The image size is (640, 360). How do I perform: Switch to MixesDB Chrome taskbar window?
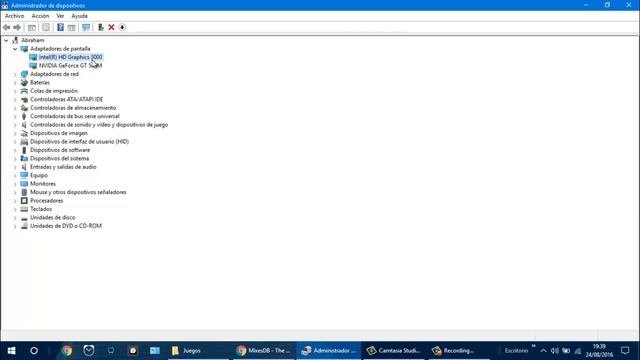[x=264, y=351]
